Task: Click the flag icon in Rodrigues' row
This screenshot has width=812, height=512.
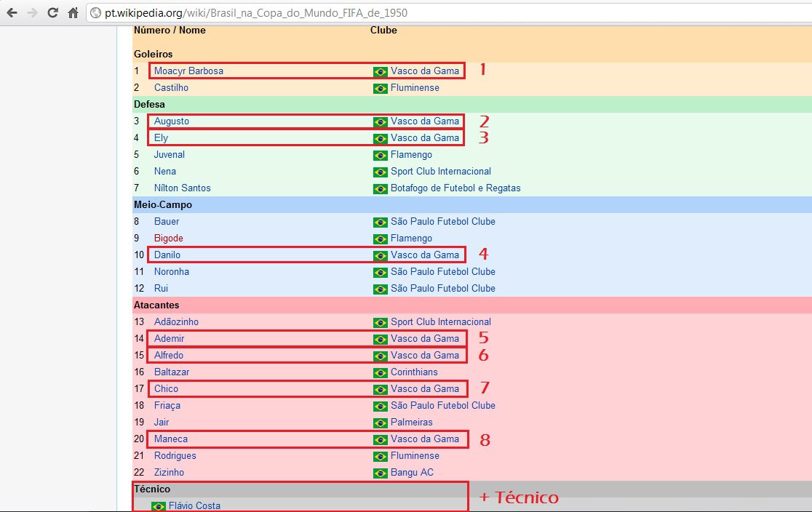Action: [x=380, y=457]
